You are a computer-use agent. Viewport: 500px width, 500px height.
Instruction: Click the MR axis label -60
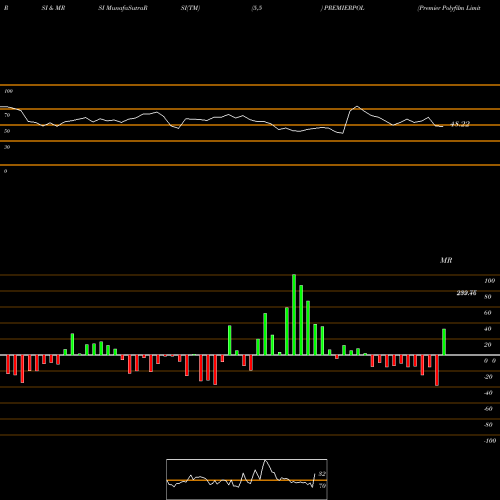point(488,409)
